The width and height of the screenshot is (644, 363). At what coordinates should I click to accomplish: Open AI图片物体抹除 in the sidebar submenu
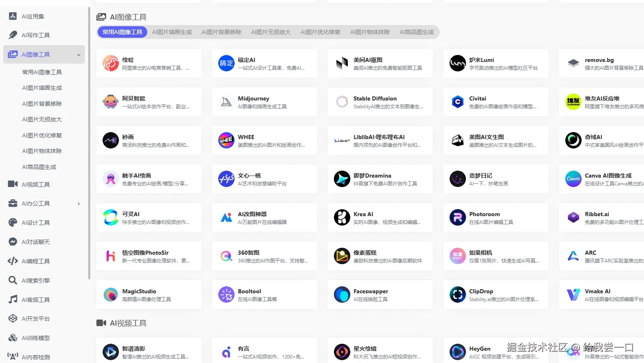click(x=42, y=151)
